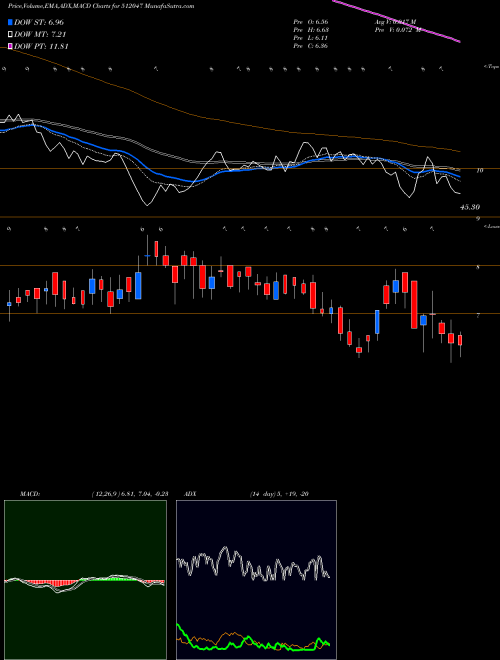Click the 'Pre O: 6.56' open value
500x660 pixels.
coord(311,22)
